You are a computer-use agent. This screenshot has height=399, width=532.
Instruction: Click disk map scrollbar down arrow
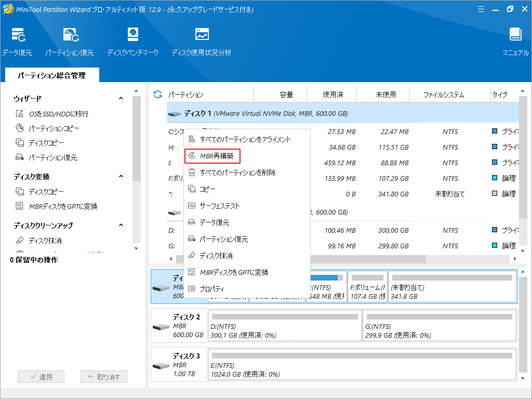523,378
